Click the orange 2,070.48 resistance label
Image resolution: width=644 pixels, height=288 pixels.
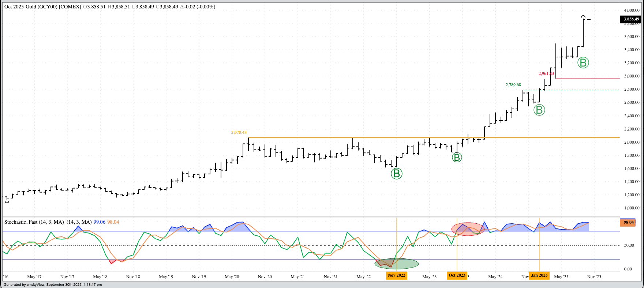[x=239, y=132]
